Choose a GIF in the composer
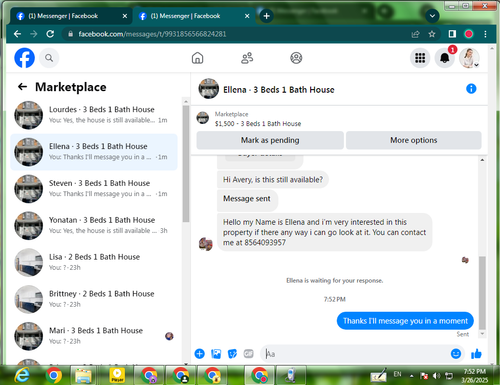Image resolution: width=500 pixels, height=385 pixels. 249,354
